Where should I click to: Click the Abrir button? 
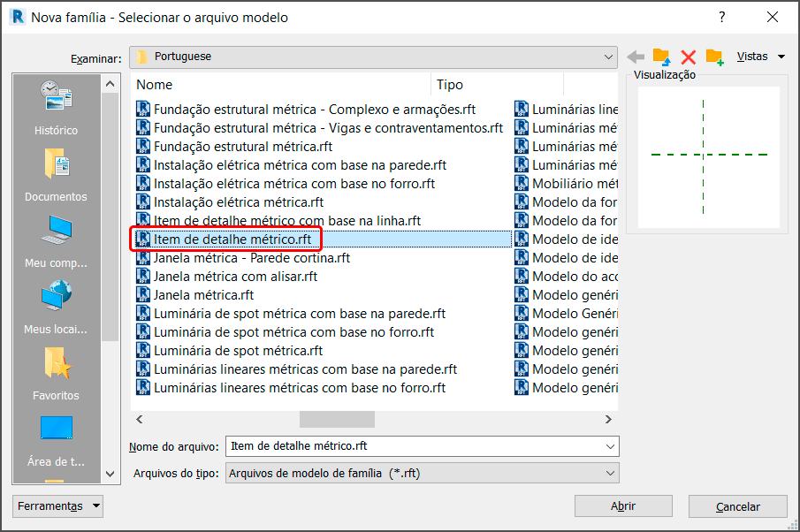coord(623,505)
